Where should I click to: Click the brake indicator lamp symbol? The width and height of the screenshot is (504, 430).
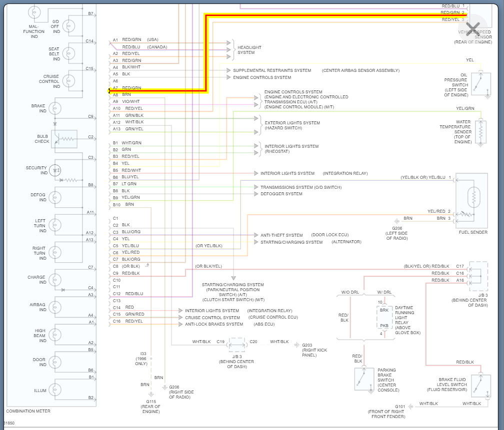pyautogui.click(x=57, y=108)
